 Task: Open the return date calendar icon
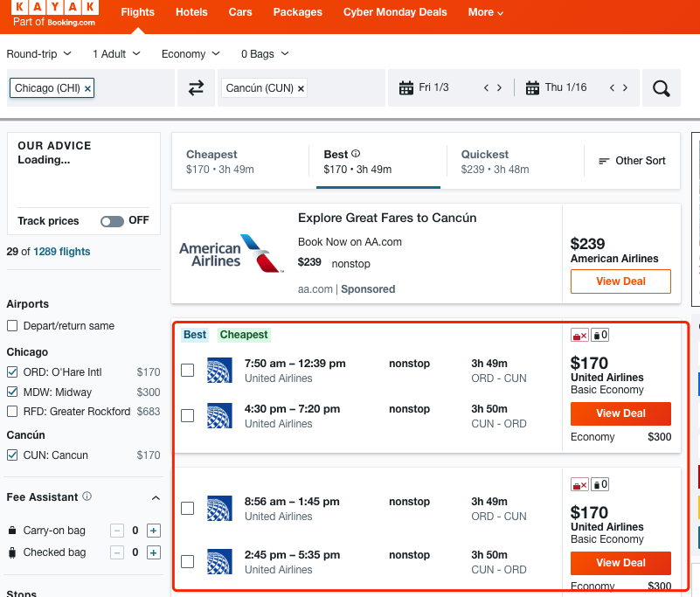coord(532,88)
